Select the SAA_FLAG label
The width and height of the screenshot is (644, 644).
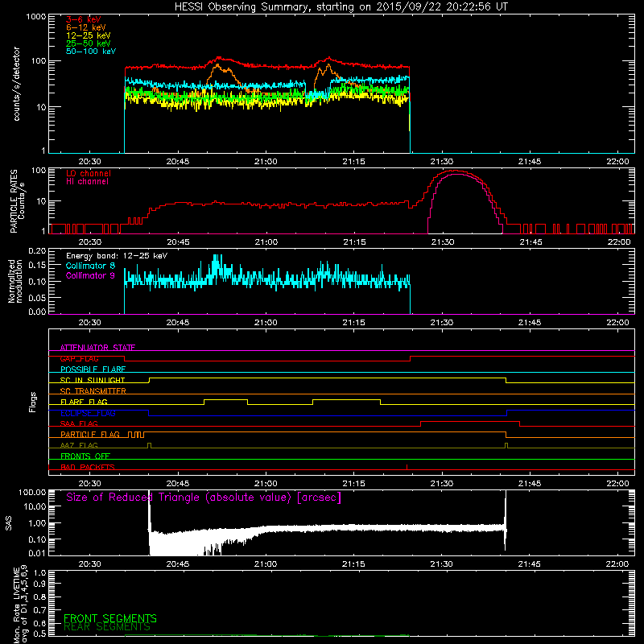[79, 423]
